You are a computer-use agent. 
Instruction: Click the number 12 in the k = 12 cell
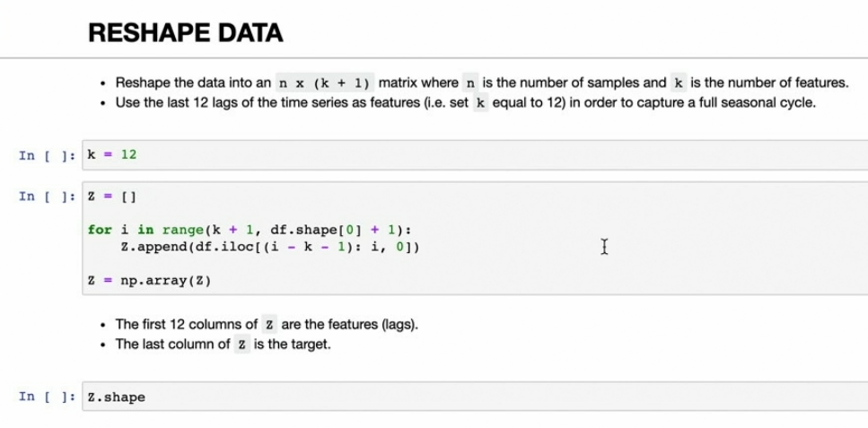click(128, 154)
